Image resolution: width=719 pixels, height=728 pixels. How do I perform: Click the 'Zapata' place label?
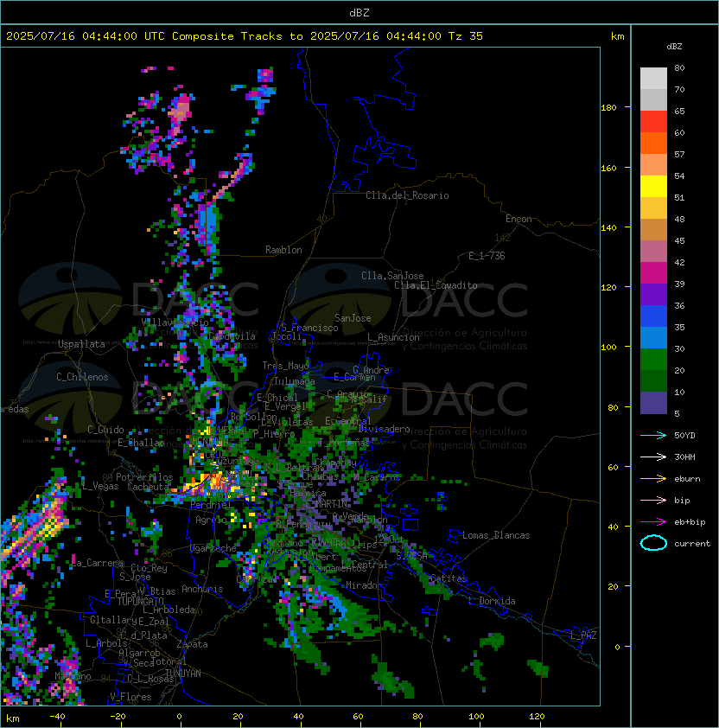(192, 644)
